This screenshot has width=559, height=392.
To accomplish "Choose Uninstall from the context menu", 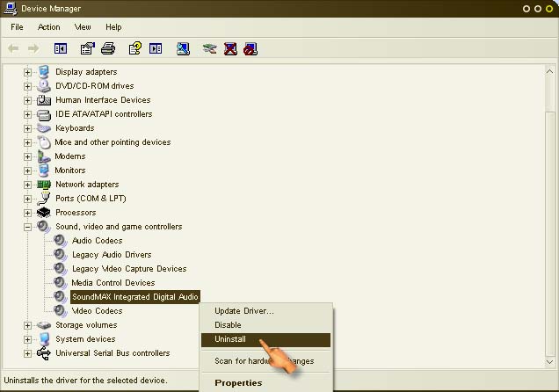I will 230,339.
